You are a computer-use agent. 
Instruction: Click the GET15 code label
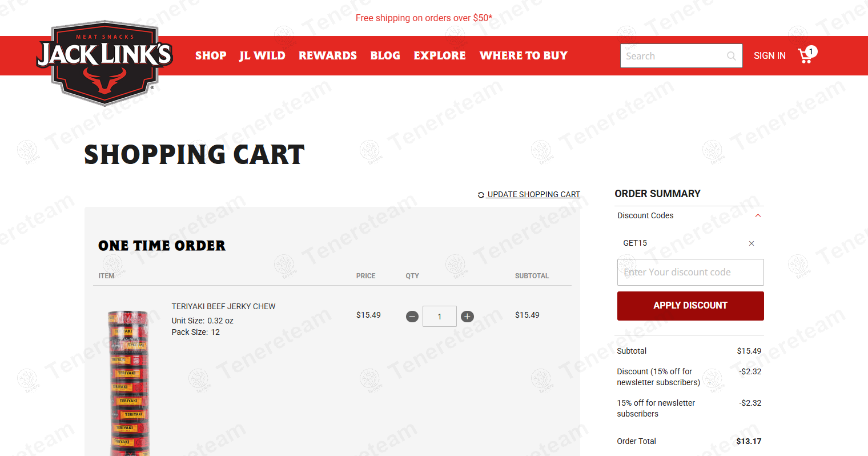tap(635, 243)
